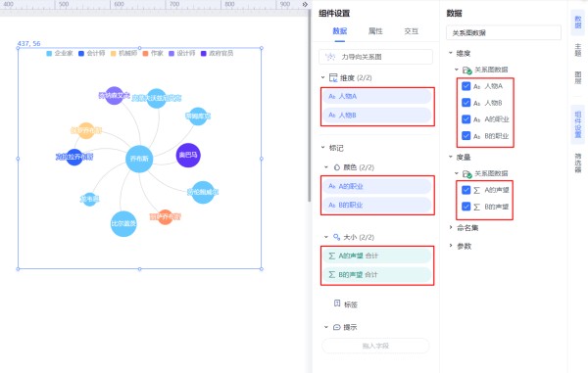Click the Aa type icon beside 人物A checkbox
588x373 pixels.
pos(476,86)
